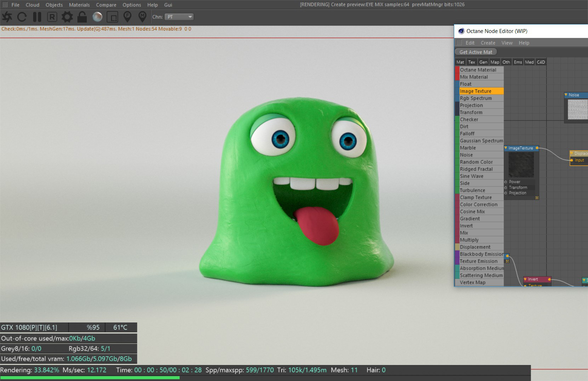Open the Chn PT channel dropdown
Screen dimensions: 588x381
click(179, 17)
